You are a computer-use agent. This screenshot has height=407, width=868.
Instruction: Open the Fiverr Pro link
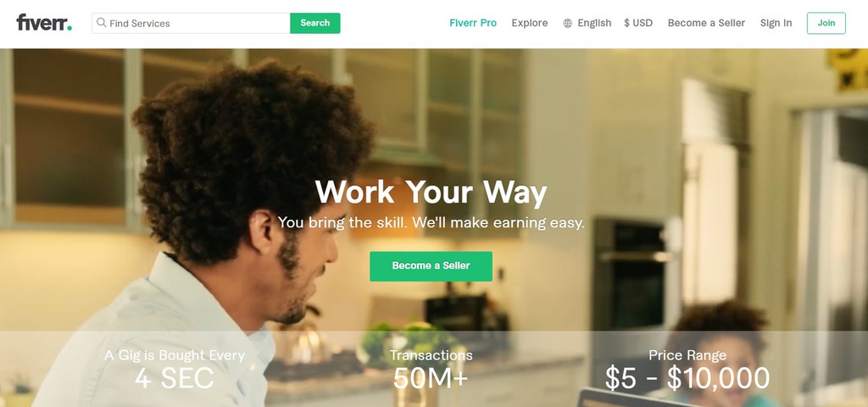click(473, 23)
